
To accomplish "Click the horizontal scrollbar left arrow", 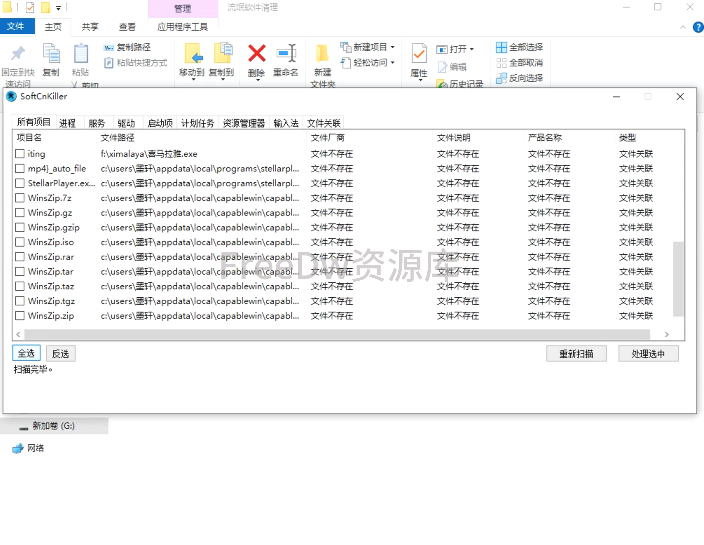I will pyautogui.click(x=18, y=334).
